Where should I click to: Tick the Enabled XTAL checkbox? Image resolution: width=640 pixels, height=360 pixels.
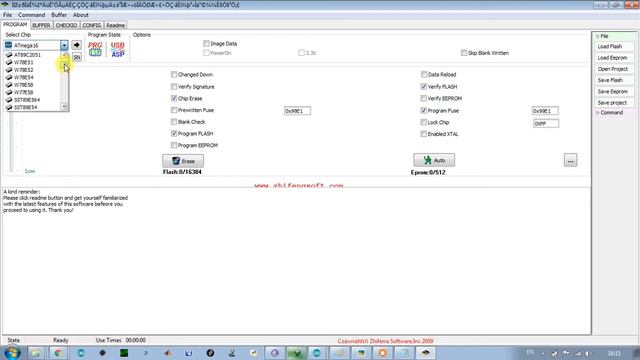point(424,134)
